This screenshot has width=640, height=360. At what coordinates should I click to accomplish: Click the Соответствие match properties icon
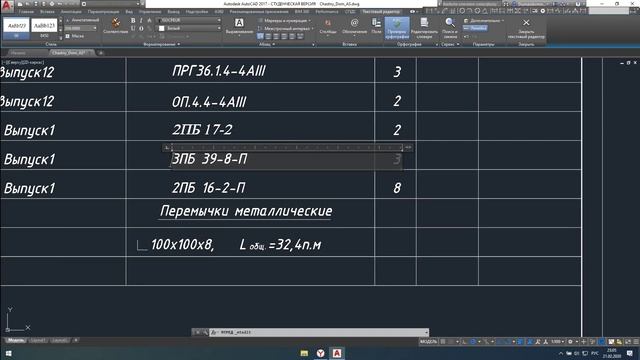(116, 25)
